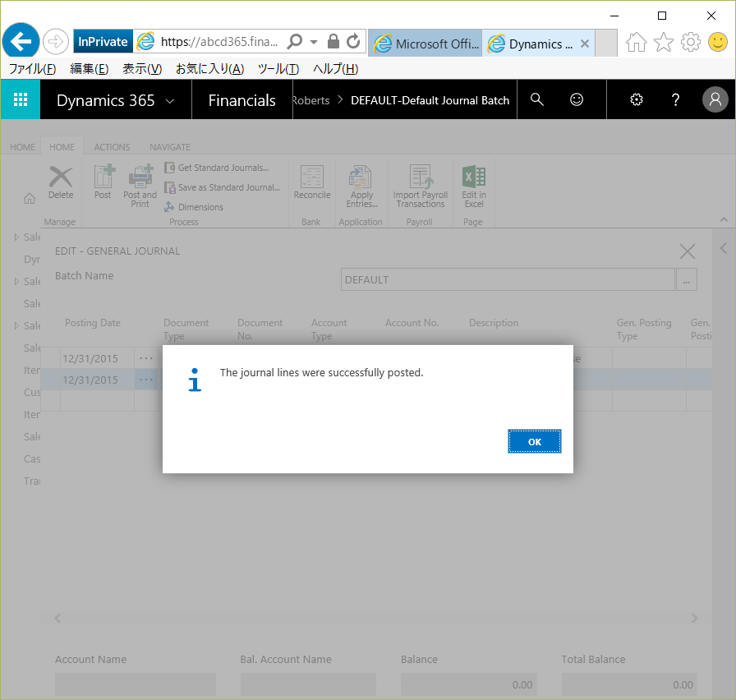
Task: Click the Description column header
Action: coord(494,323)
